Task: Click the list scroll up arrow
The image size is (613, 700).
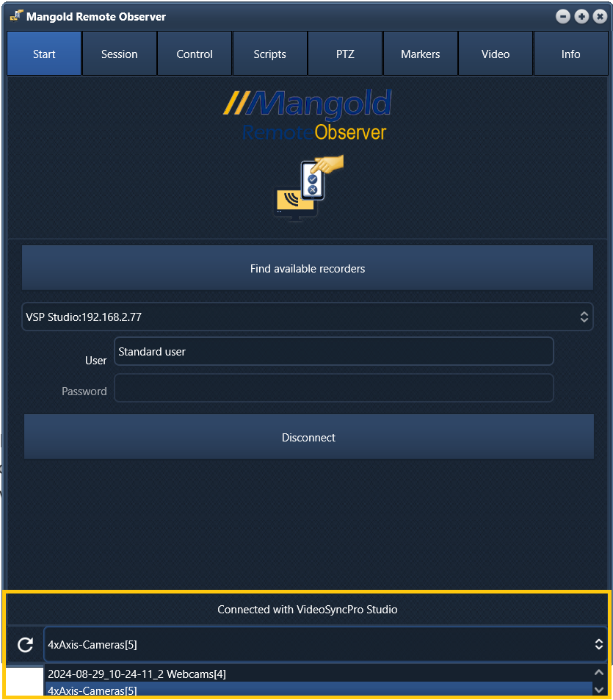Action: (x=599, y=672)
